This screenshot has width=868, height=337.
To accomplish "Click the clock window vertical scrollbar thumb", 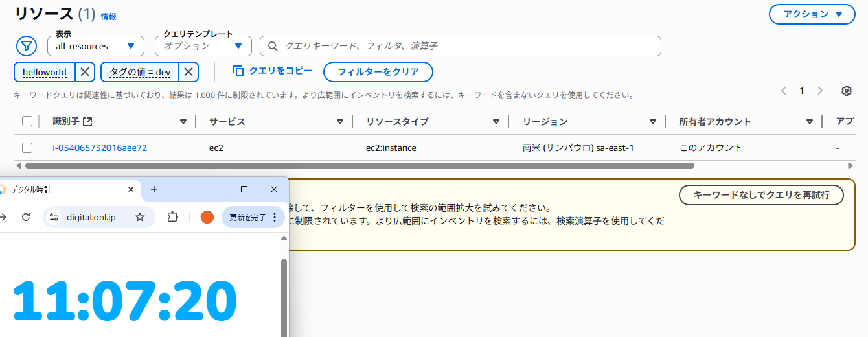I will pos(284,298).
